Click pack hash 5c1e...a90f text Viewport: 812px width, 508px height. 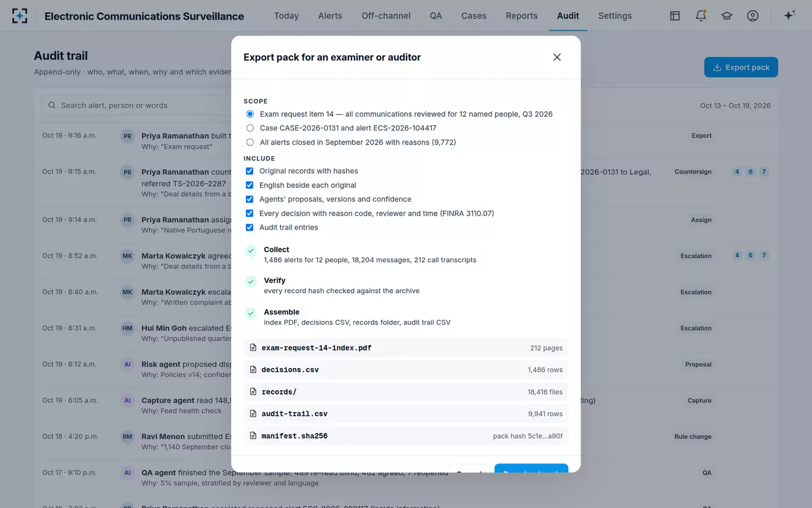click(528, 436)
